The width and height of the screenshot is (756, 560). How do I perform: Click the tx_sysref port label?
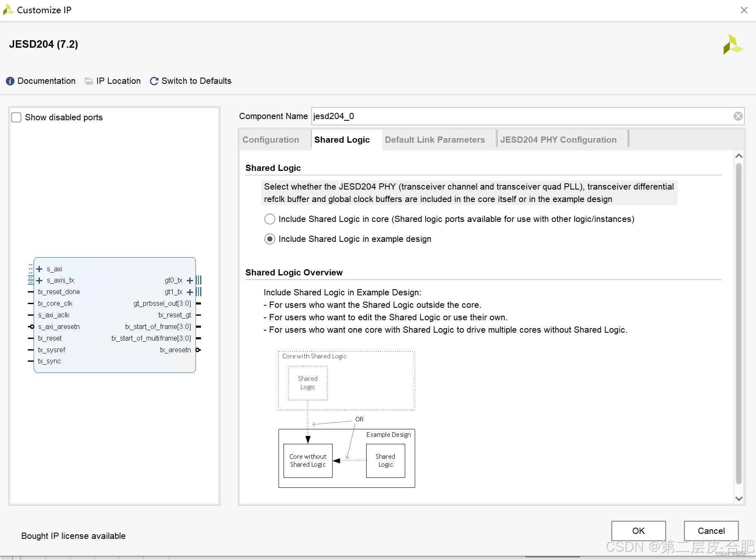point(52,350)
